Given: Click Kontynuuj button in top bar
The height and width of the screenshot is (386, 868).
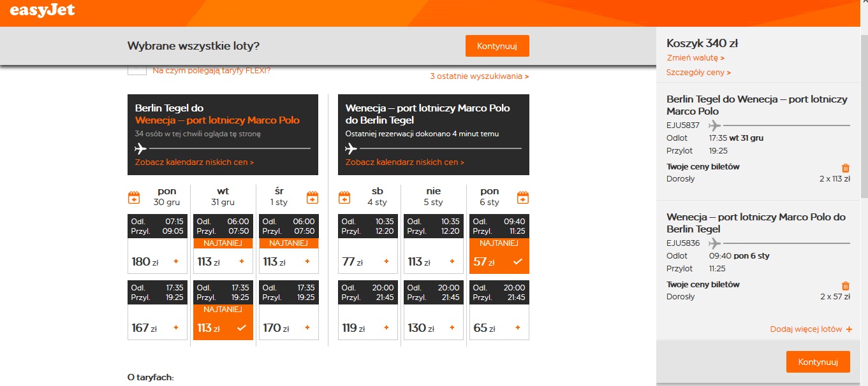Looking at the screenshot, I should [x=497, y=46].
